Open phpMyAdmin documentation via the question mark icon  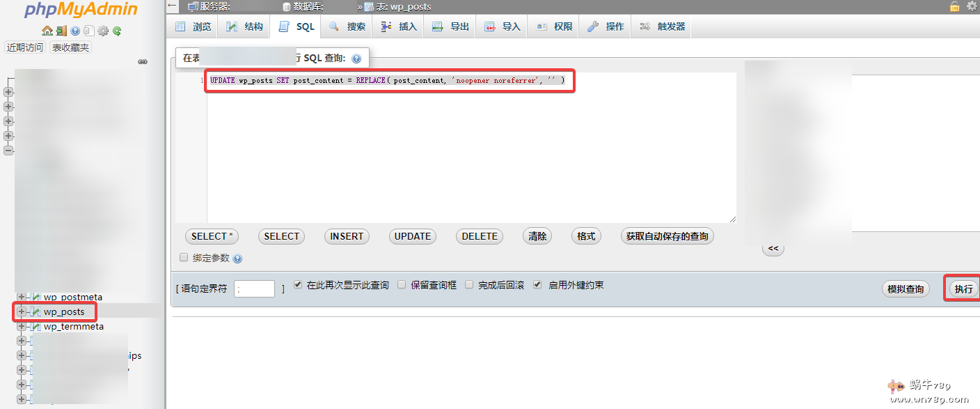click(x=74, y=31)
